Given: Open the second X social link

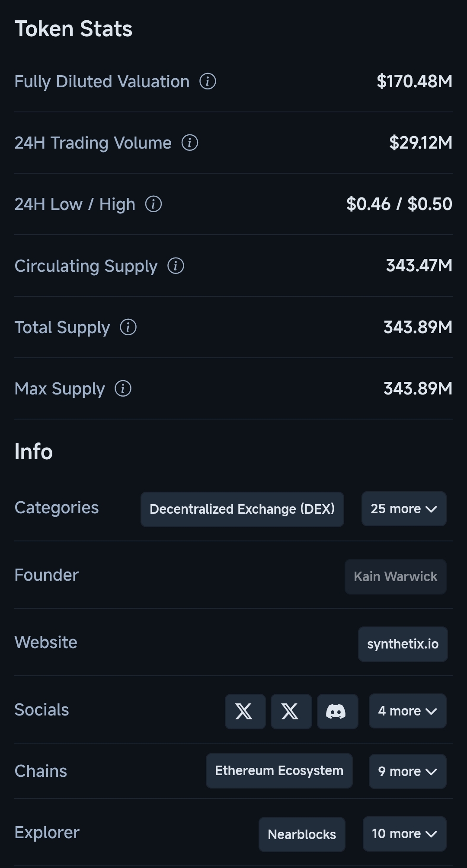Looking at the screenshot, I should click(x=291, y=711).
